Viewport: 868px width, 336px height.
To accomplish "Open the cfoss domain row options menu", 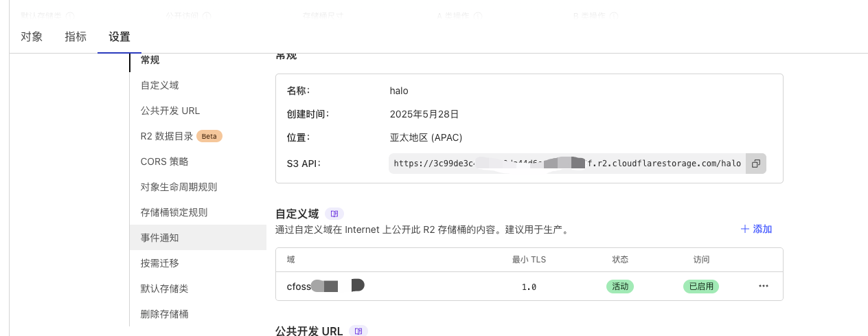I will pyautogui.click(x=763, y=287).
